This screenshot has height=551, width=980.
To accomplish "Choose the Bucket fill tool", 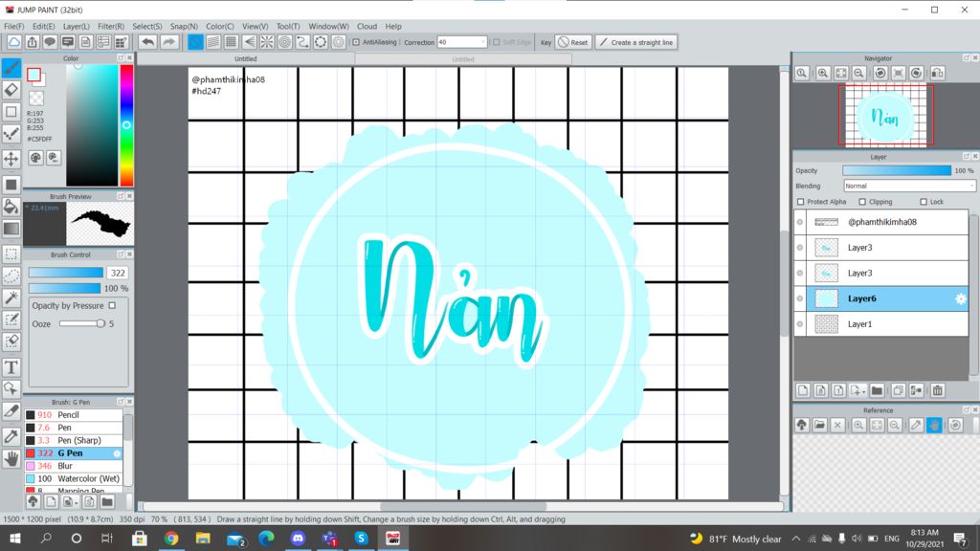I will pos(11,207).
